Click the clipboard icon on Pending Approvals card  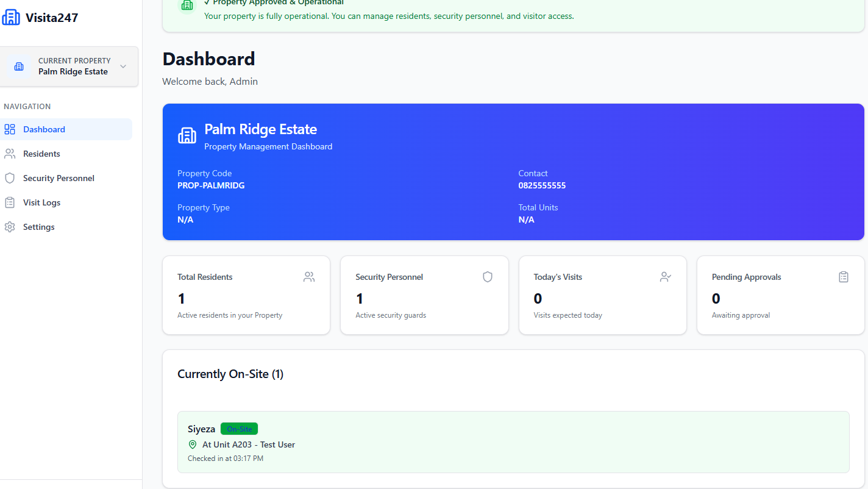[x=844, y=276]
